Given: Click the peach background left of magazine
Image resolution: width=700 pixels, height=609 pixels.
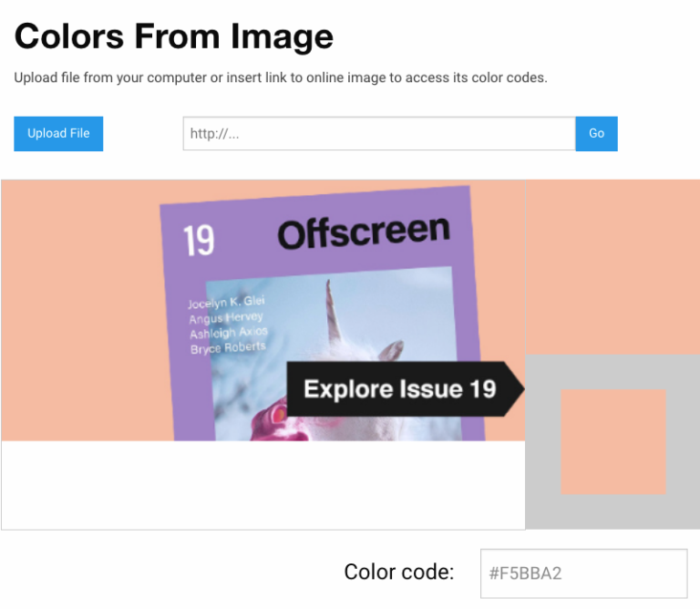Looking at the screenshot, I should 77,310.
